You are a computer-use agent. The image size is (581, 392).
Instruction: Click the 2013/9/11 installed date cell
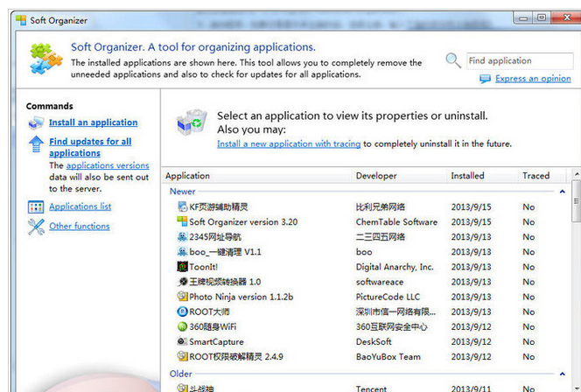471,388
